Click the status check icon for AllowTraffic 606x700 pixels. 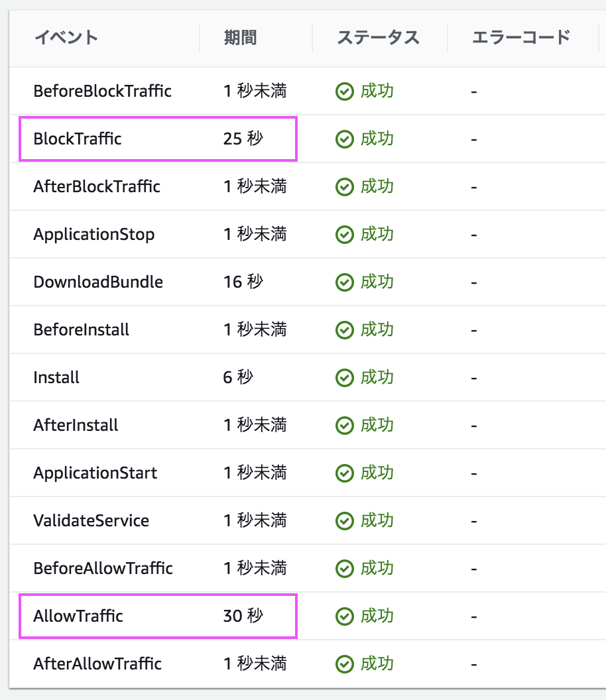(x=344, y=616)
